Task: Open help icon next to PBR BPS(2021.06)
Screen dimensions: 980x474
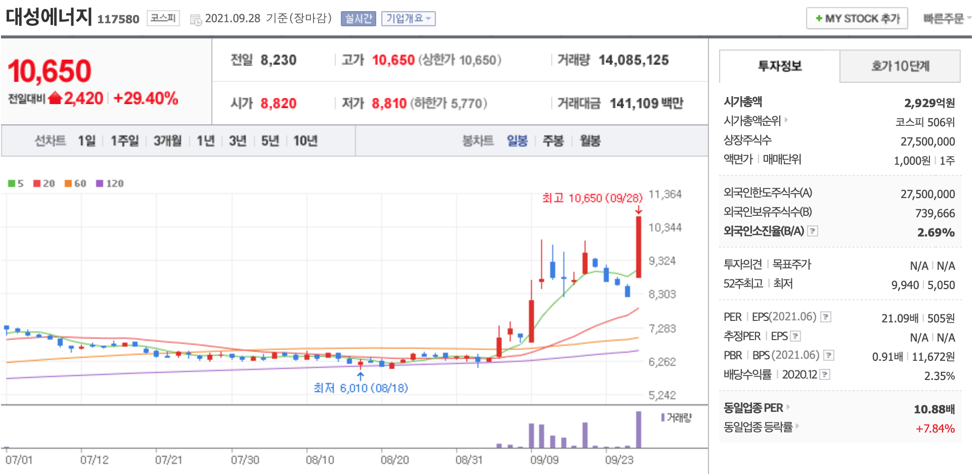Action: point(829,355)
